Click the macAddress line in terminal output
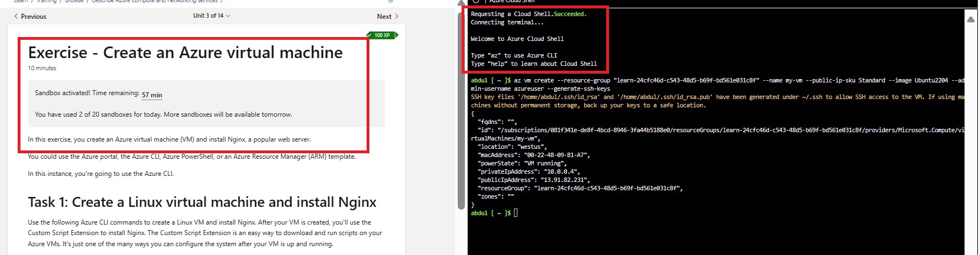The image size is (980, 255). [534, 155]
